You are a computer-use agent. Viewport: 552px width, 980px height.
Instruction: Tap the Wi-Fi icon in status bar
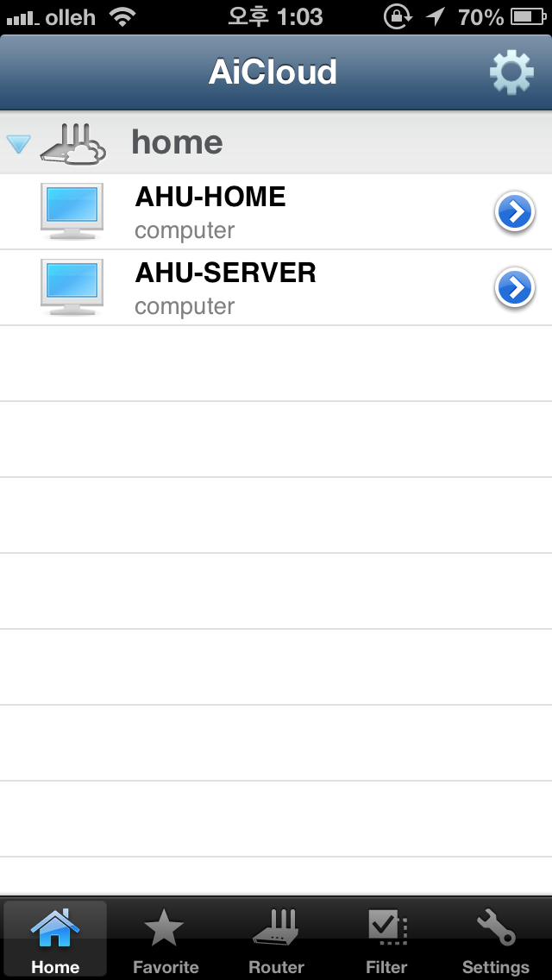[122, 17]
